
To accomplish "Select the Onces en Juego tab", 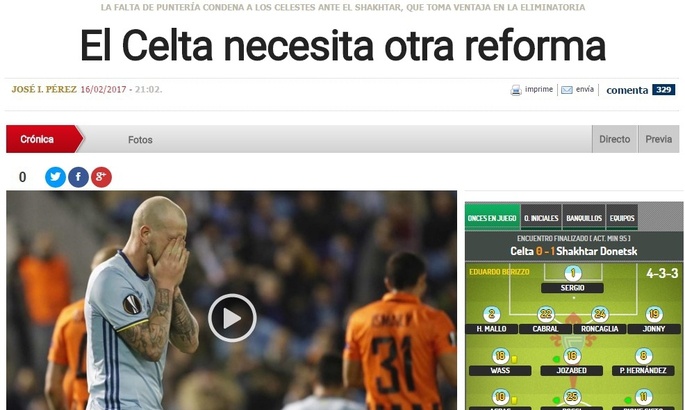I will [x=492, y=217].
